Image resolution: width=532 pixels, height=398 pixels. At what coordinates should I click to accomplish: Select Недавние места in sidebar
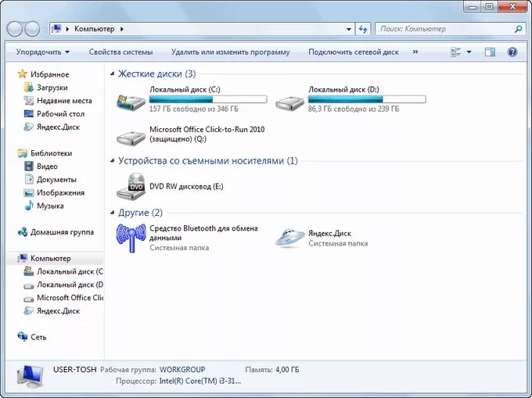pyautogui.click(x=64, y=101)
